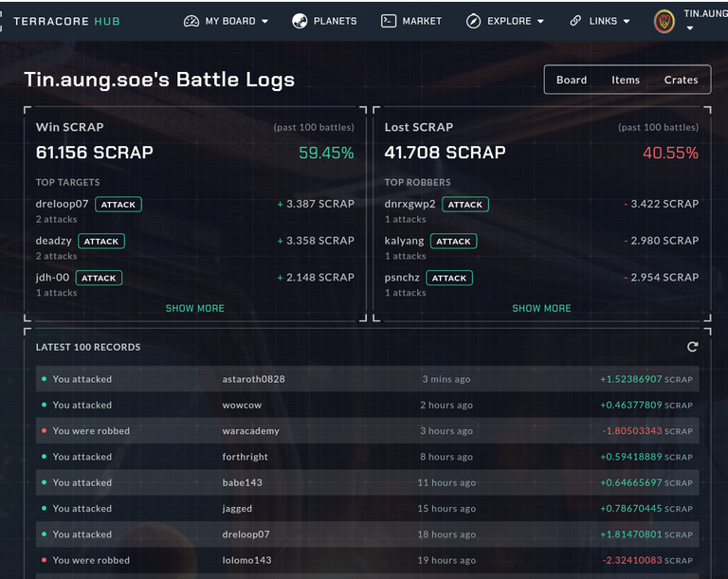Image resolution: width=728 pixels, height=579 pixels.
Task: Open the user avatar lion icon
Action: coord(664,22)
